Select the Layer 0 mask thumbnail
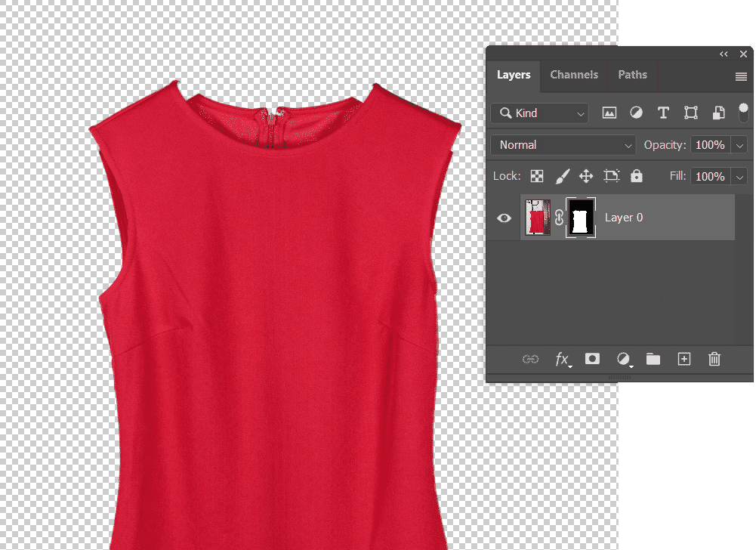756x550 pixels. coord(581,218)
